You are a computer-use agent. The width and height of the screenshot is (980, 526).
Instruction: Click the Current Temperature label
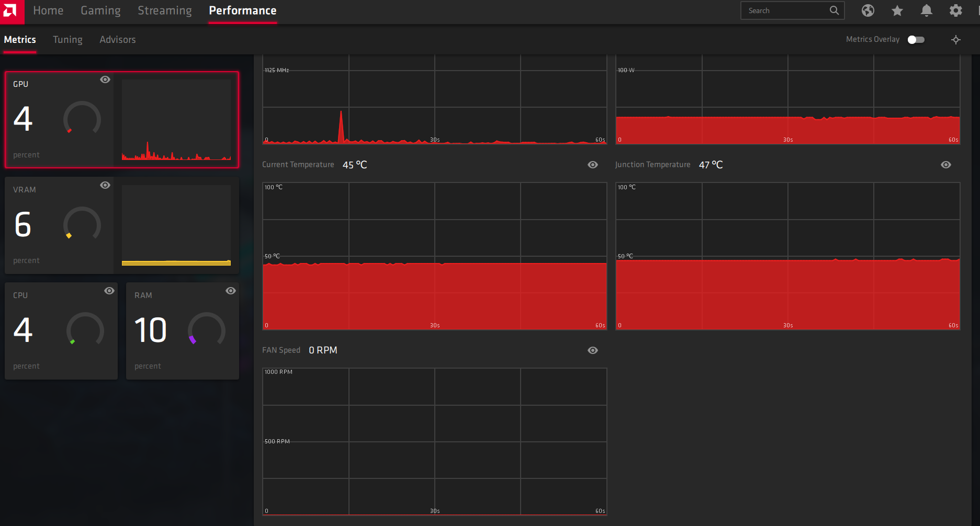coord(298,165)
